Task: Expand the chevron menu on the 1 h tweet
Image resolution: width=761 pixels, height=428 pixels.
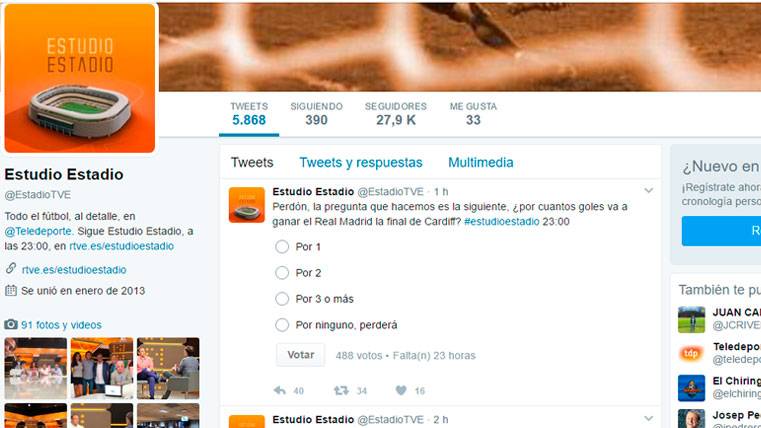Action: coord(649,191)
